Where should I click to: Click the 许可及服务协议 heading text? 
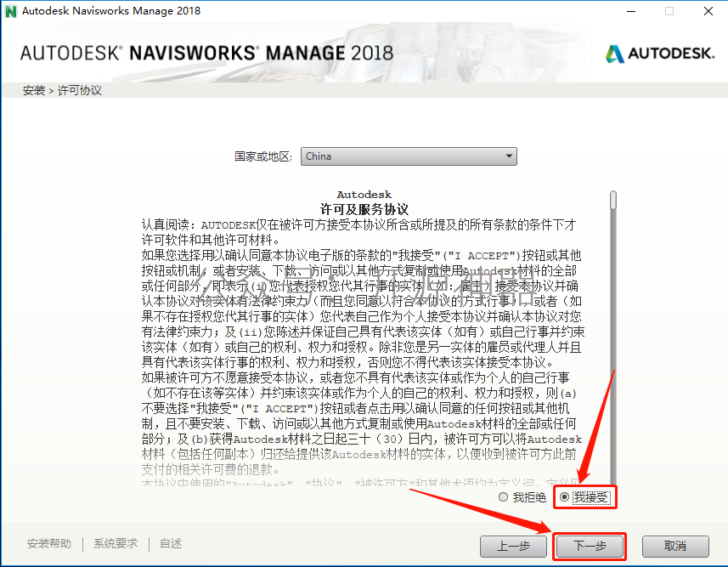[x=364, y=209]
